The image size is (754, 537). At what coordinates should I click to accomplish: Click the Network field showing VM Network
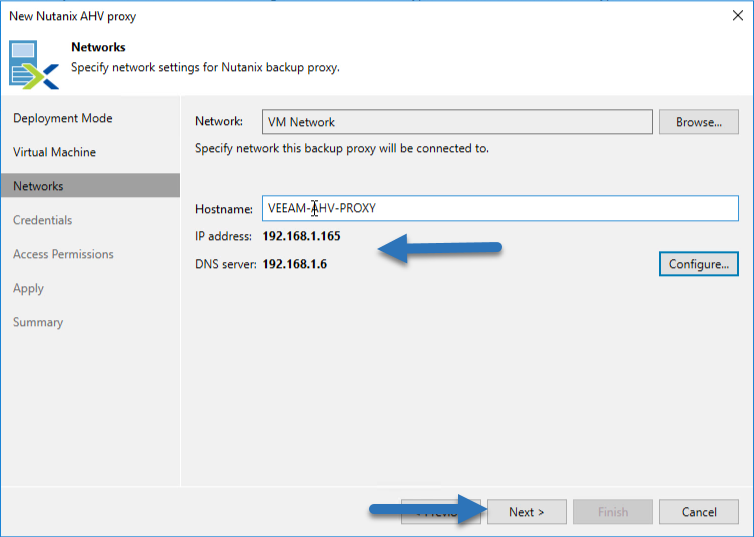click(x=457, y=122)
